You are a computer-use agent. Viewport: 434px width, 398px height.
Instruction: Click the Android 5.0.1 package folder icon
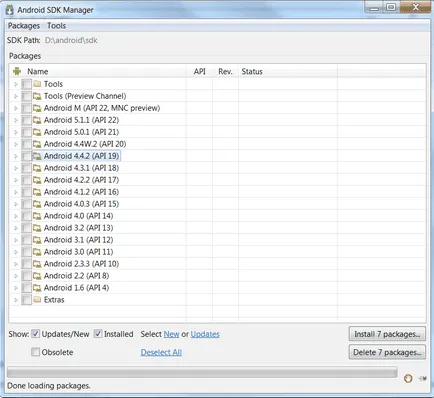pos(37,132)
